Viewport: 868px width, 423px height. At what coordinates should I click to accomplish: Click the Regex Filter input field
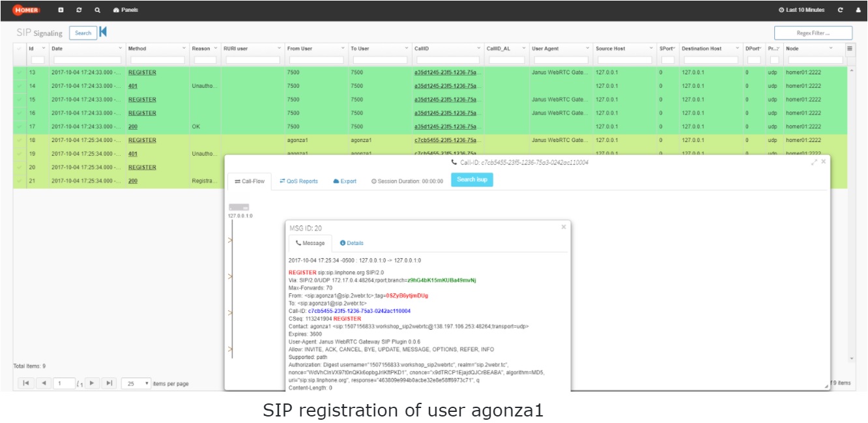tap(813, 33)
